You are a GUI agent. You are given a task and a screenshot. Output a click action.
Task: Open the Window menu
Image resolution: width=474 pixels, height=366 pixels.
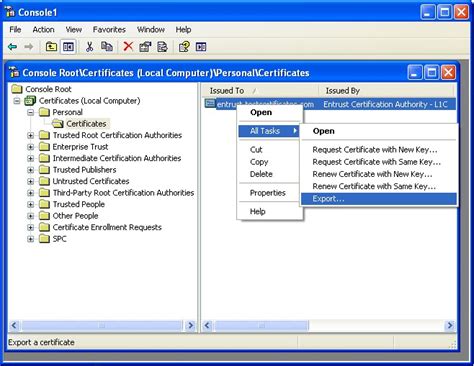pos(151,30)
